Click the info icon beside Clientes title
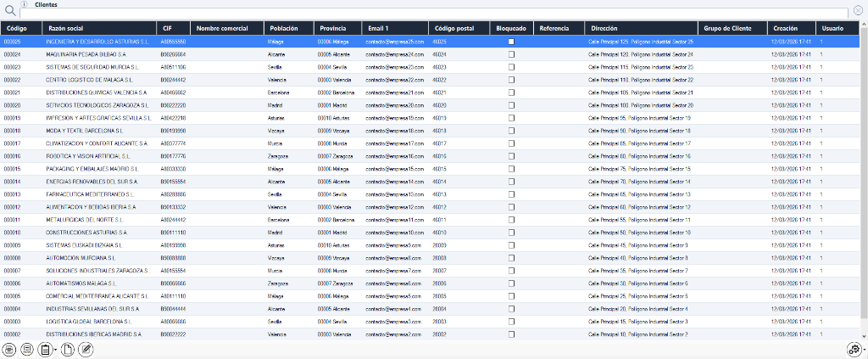The width and height of the screenshot is (868, 359). 24,4
